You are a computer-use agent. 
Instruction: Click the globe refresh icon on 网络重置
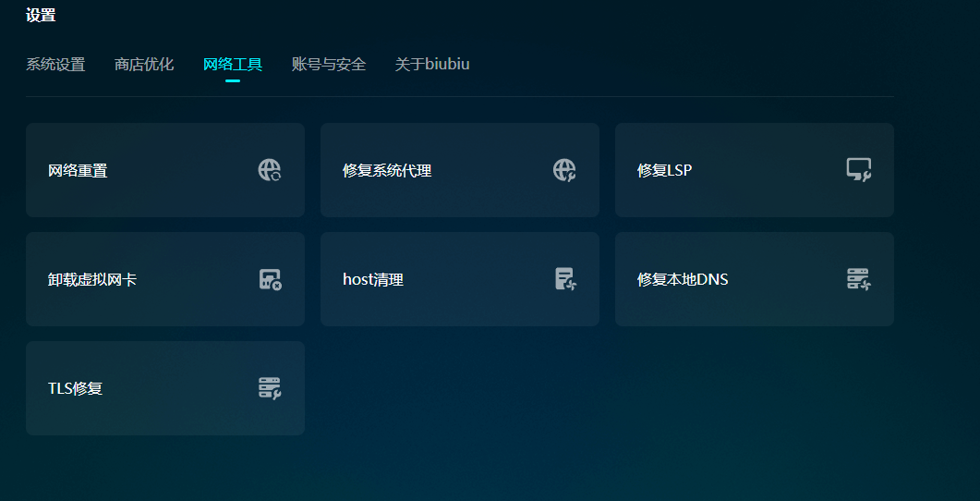point(270,170)
